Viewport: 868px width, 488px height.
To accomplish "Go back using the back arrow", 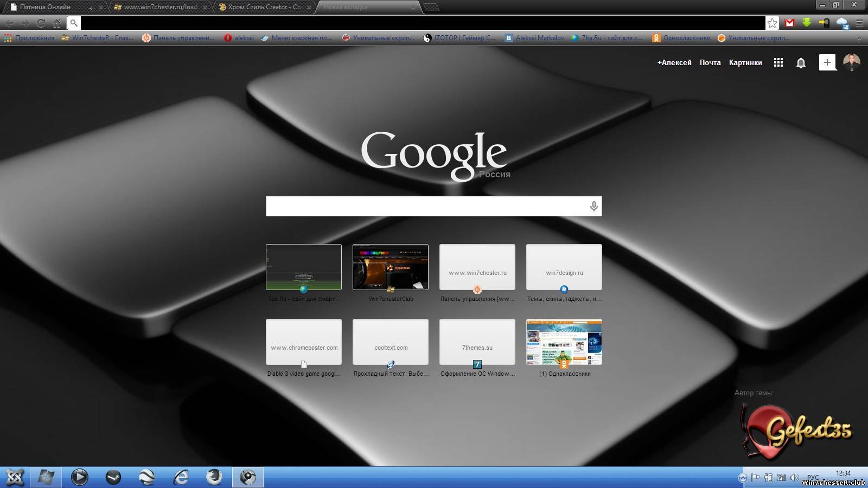I will (10, 23).
